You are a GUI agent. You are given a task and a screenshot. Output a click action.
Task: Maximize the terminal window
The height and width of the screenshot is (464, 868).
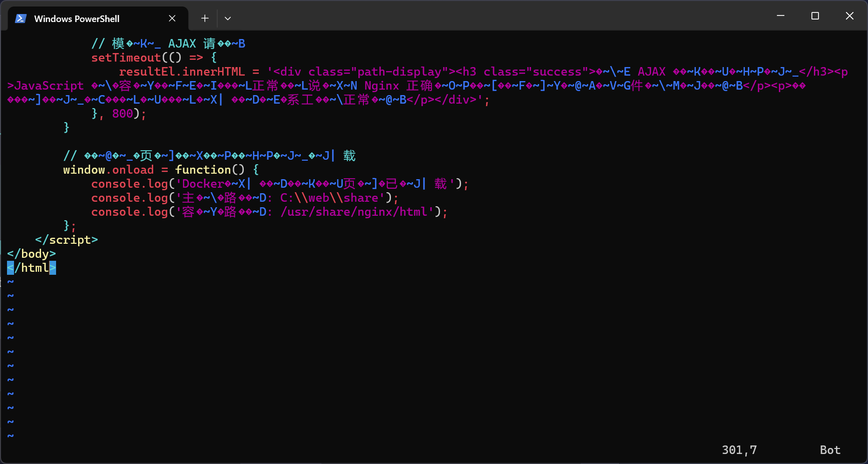pos(815,16)
